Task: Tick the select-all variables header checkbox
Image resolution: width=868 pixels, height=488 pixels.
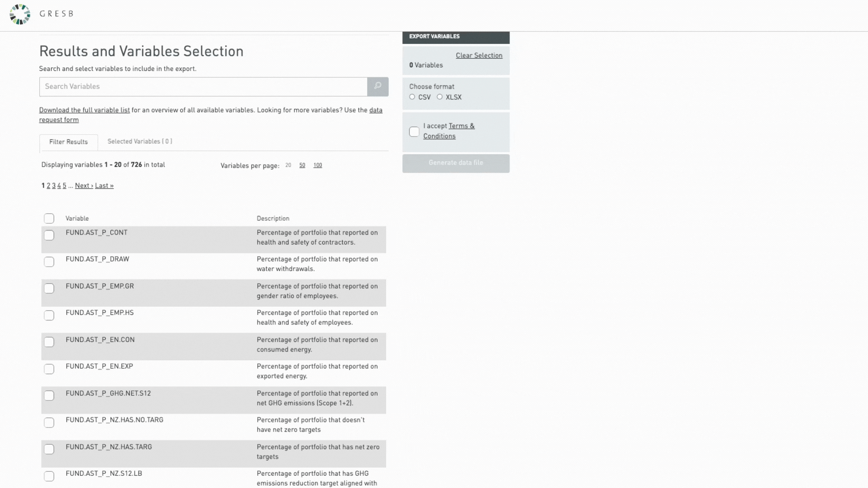Action: [x=49, y=218]
